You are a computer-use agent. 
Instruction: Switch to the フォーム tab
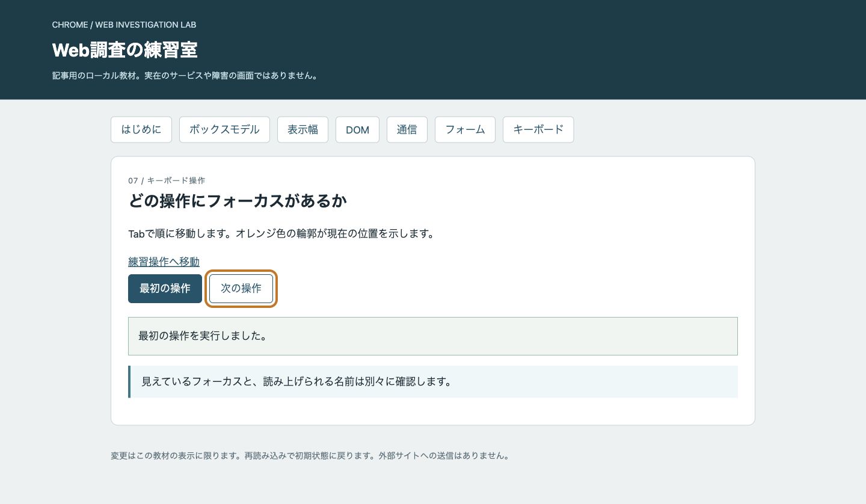pyautogui.click(x=465, y=129)
